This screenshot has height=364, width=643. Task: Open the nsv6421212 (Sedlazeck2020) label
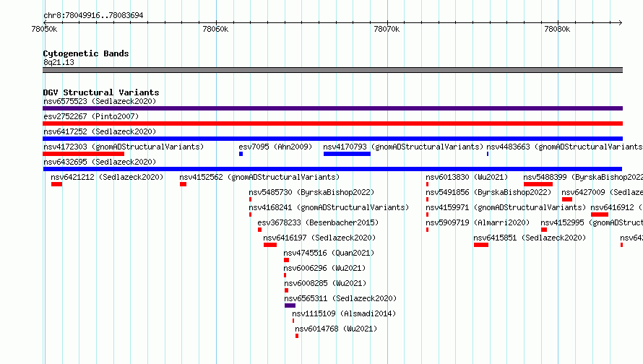[107, 177]
